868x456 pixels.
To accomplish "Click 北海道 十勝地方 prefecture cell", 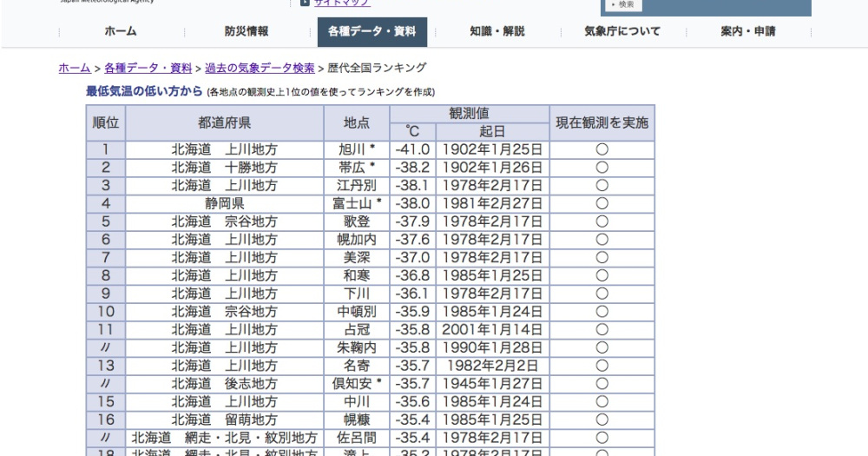I will [x=225, y=168].
